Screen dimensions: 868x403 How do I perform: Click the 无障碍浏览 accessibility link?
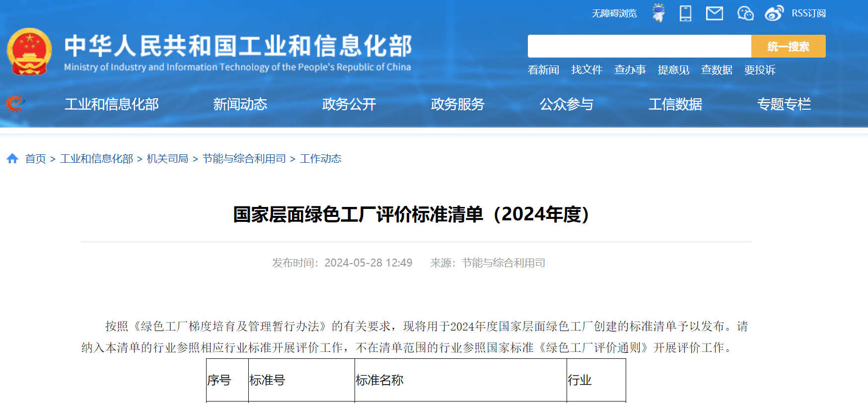[614, 13]
